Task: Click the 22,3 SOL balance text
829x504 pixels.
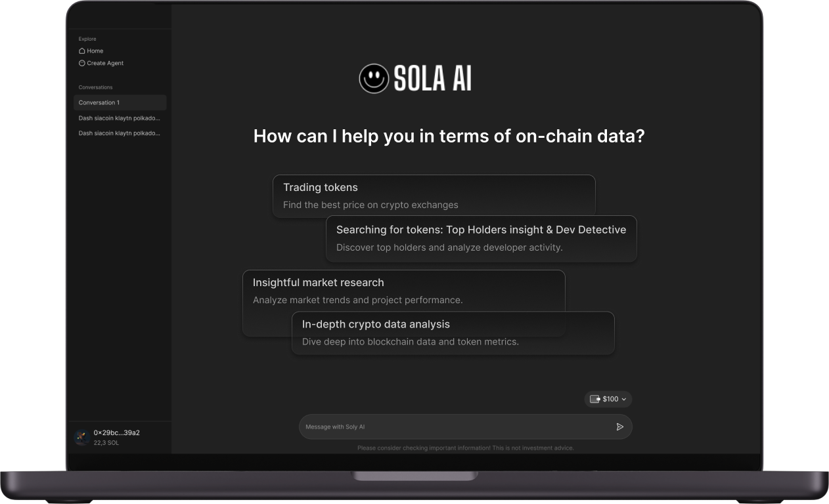Action: coord(106,443)
